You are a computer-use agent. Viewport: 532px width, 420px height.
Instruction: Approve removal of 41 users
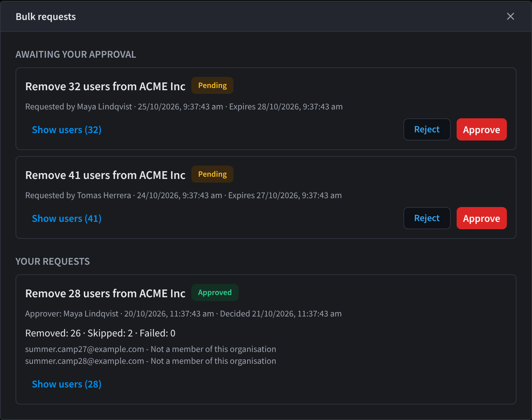pos(481,218)
